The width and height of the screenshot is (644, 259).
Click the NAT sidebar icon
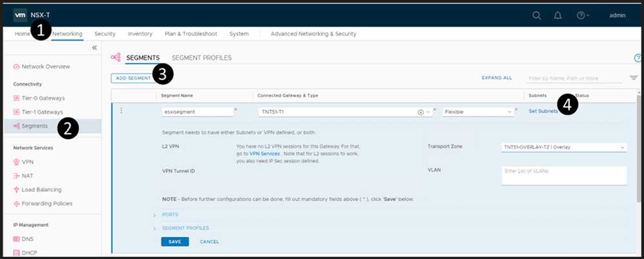click(16, 176)
